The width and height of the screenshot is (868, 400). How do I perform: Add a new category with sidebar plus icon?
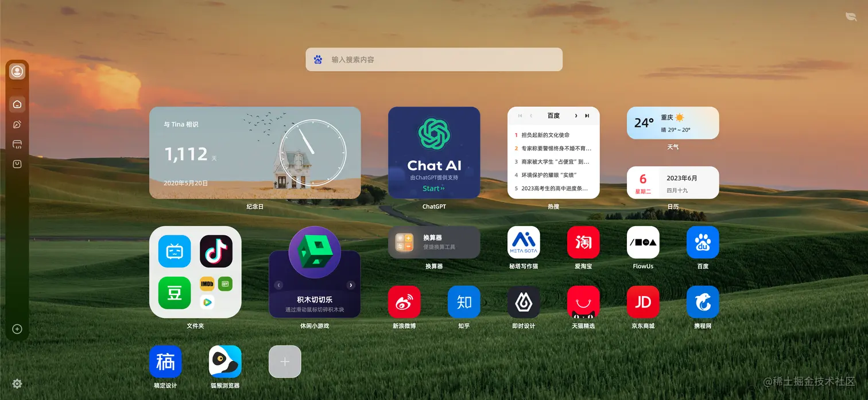(17, 329)
